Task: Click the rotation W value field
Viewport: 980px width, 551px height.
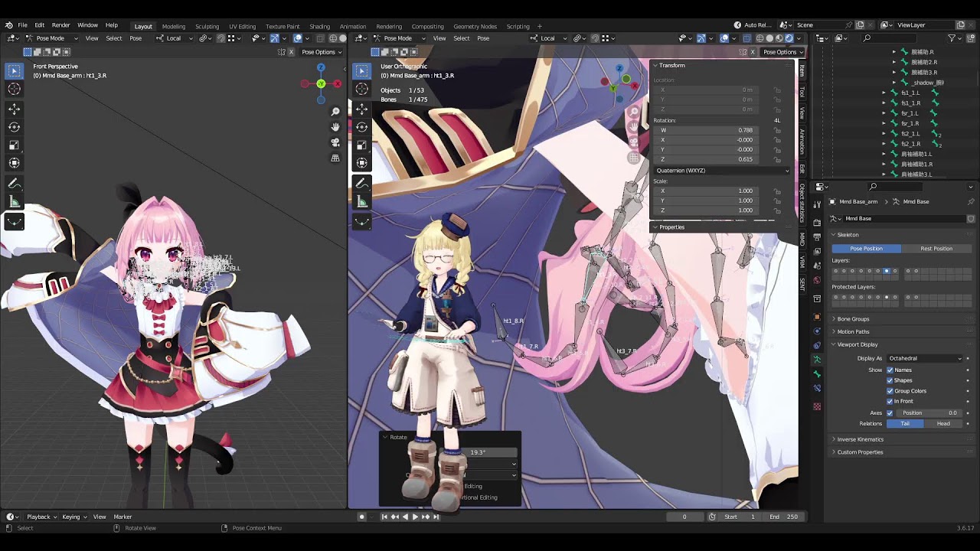Action: (x=705, y=130)
